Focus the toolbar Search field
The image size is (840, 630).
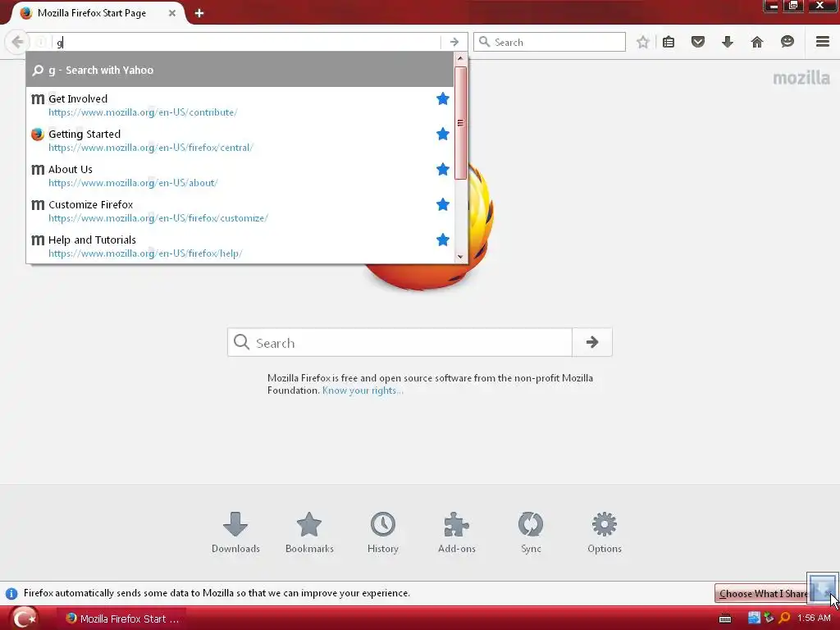click(550, 42)
